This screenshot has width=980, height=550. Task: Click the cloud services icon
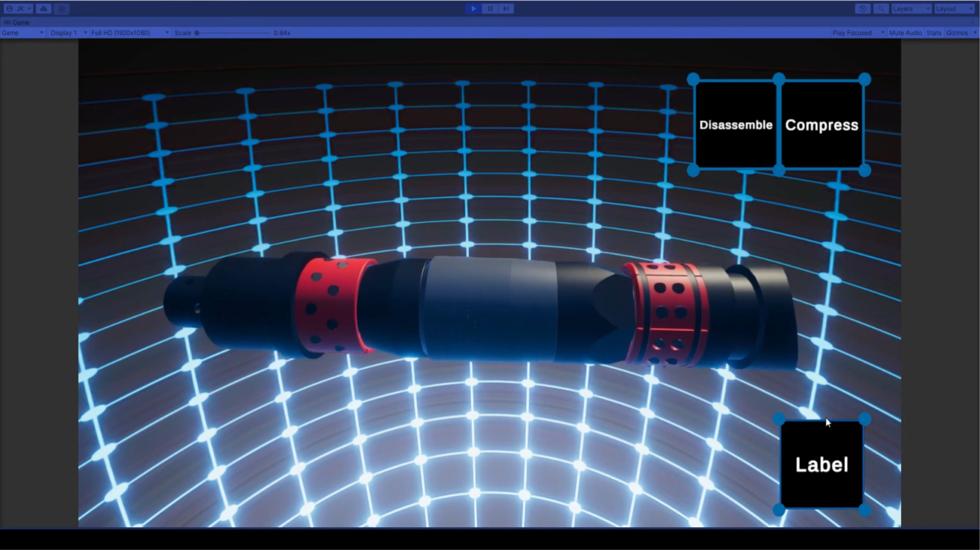[x=44, y=8]
